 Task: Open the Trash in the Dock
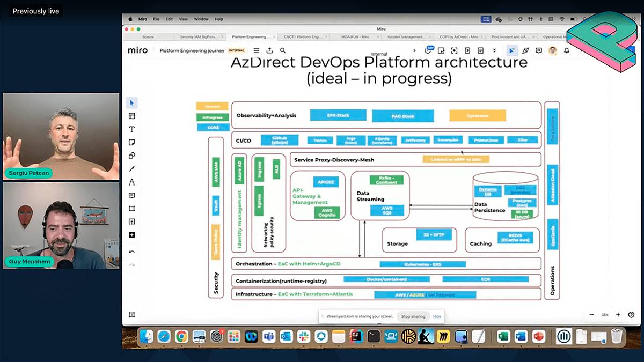tap(616, 336)
